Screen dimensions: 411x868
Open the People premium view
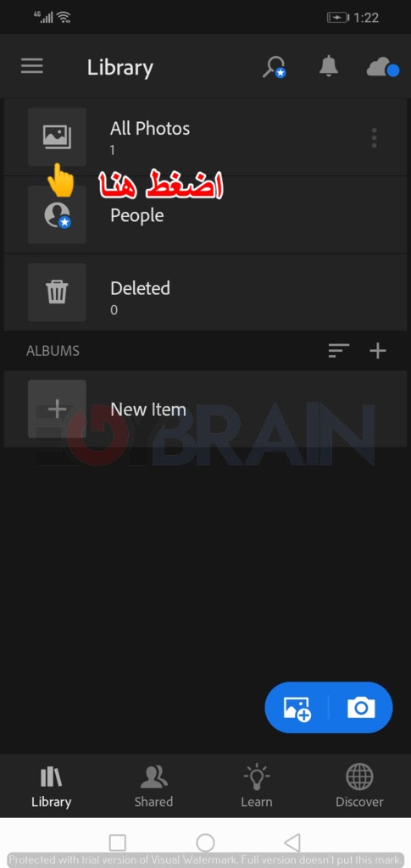(x=205, y=214)
